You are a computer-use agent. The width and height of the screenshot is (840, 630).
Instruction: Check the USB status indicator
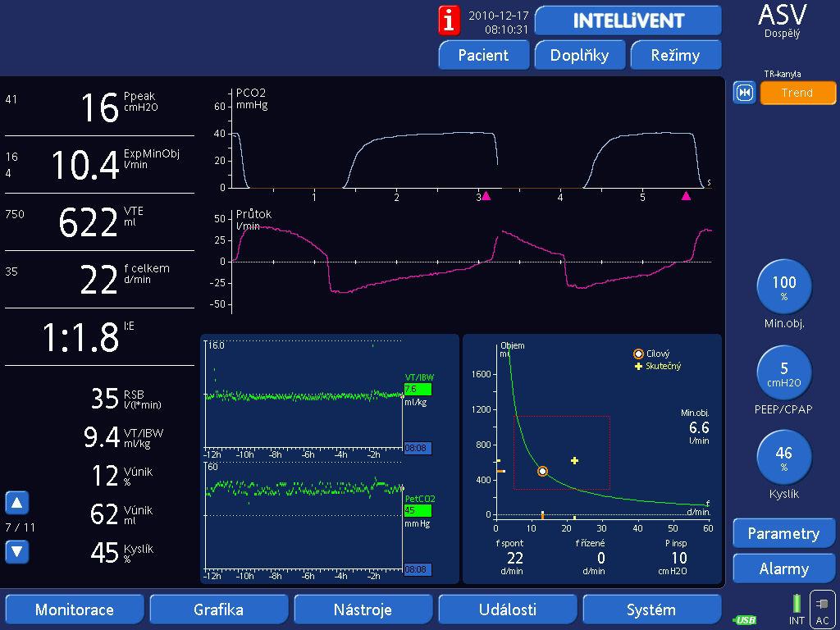click(744, 620)
